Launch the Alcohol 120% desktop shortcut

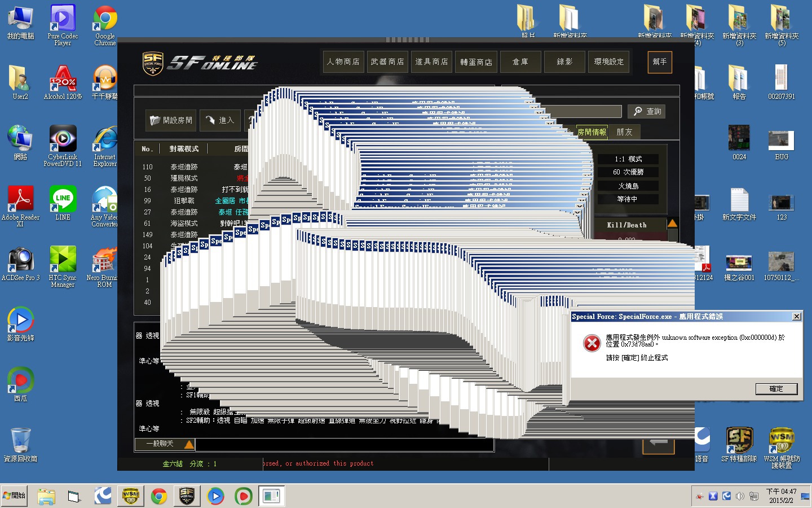(63, 82)
